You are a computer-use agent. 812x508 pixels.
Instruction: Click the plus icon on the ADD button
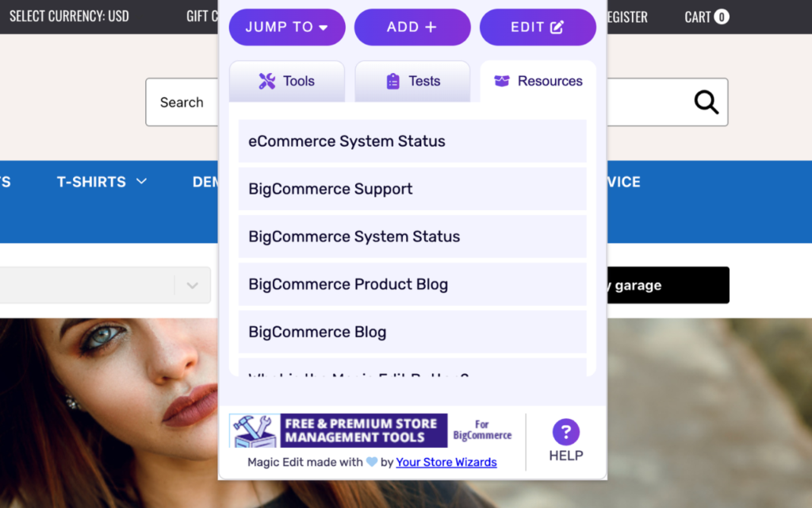[431, 26]
